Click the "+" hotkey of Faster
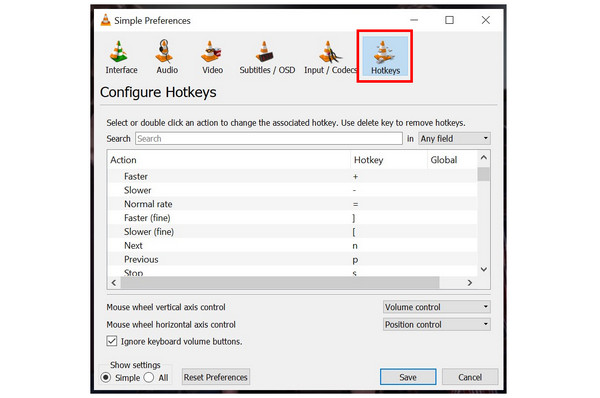Viewport: 600px width, 398px height. [x=355, y=177]
